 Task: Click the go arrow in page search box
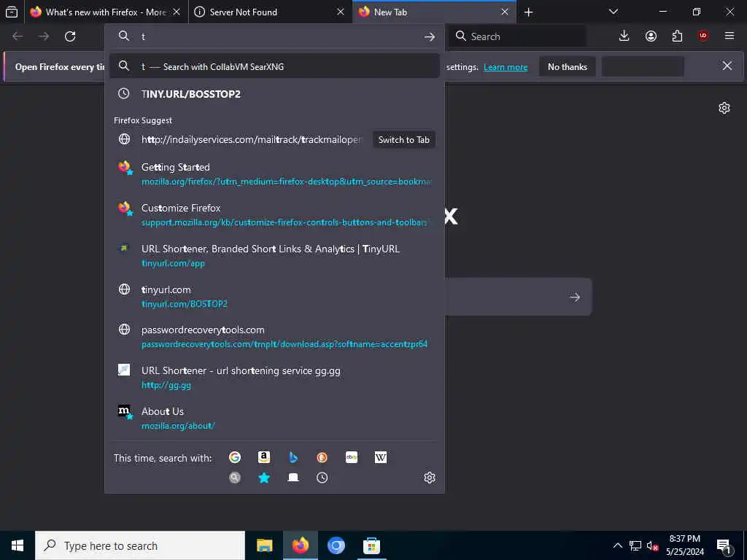pos(575,297)
